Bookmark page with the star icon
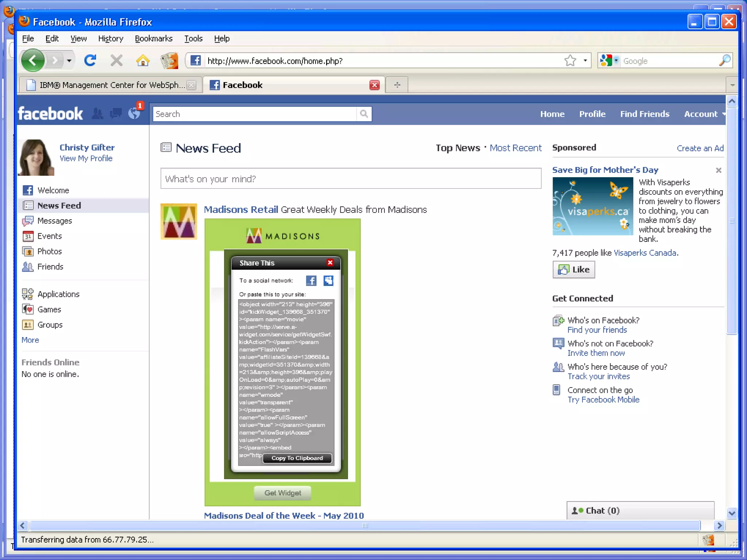The width and height of the screenshot is (747, 560). 570,61
